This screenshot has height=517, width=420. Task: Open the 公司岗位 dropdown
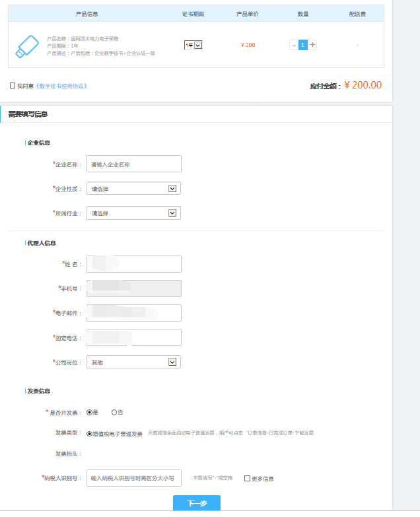(x=133, y=362)
